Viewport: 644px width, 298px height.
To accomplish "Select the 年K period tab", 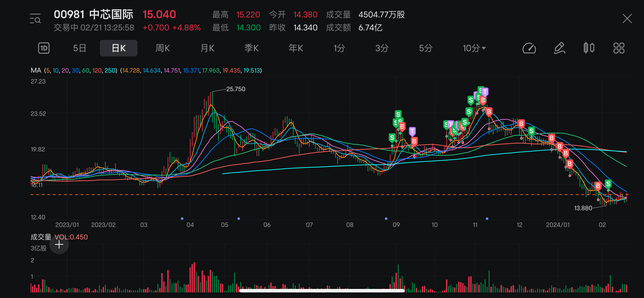I will (296, 48).
